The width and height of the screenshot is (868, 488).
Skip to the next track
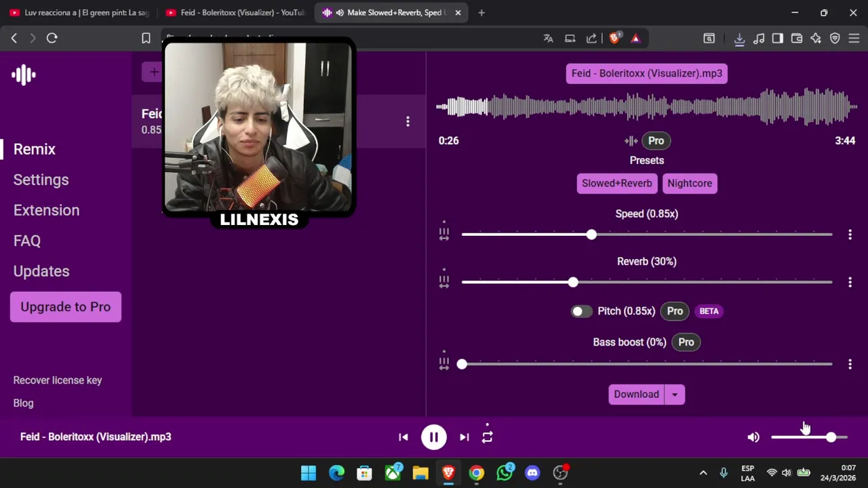point(465,437)
